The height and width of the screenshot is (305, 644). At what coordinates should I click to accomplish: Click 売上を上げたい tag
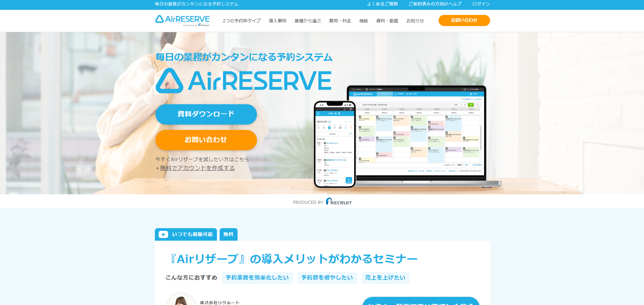pos(385,278)
